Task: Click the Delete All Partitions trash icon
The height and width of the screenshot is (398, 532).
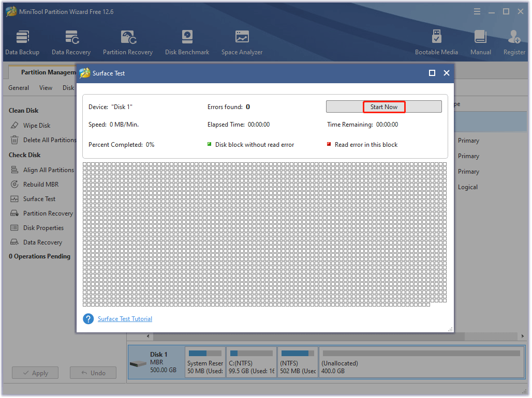Action: pyautogui.click(x=14, y=140)
